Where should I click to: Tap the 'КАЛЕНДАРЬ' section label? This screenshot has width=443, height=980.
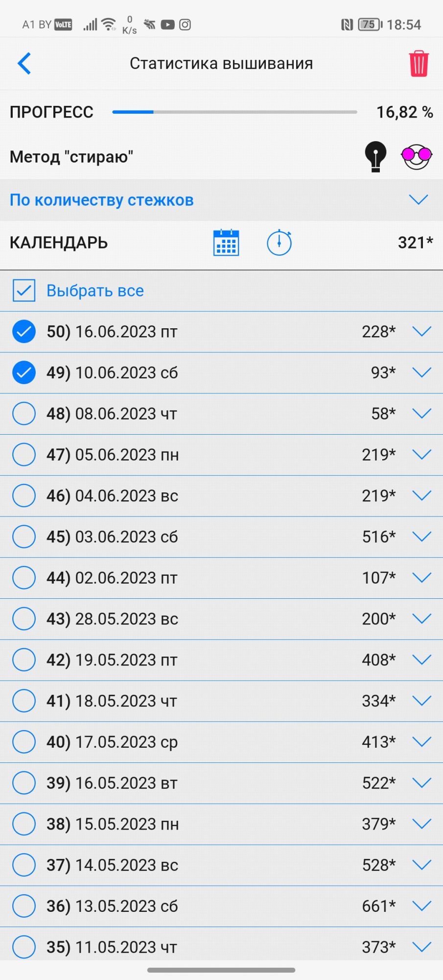59,243
